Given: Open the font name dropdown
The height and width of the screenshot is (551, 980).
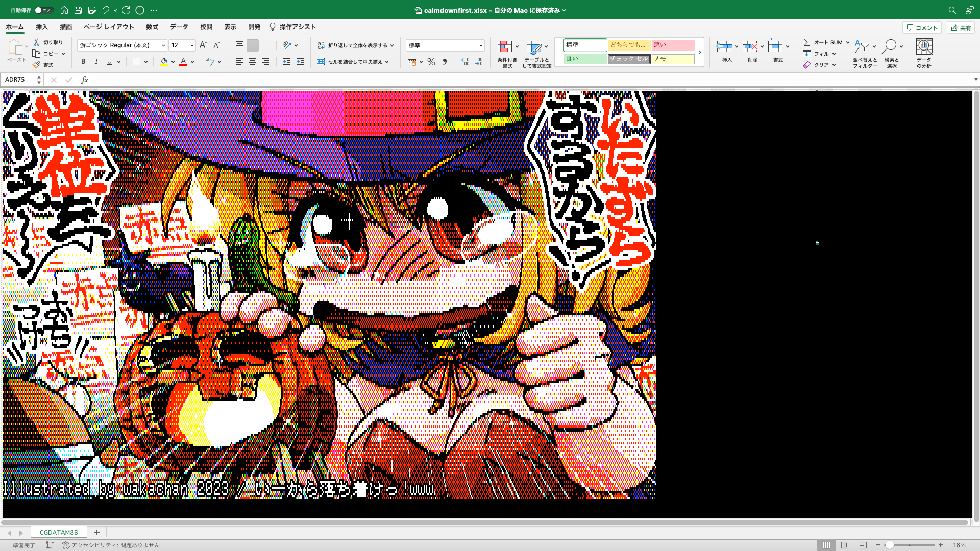Looking at the screenshot, I should tap(163, 46).
